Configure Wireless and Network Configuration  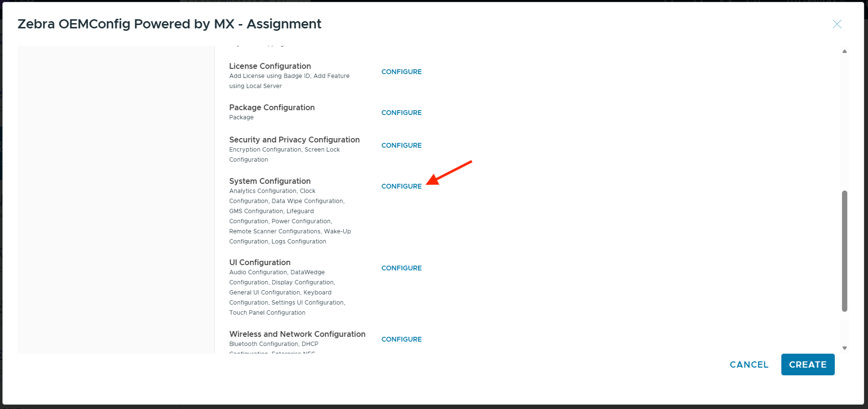401,339
